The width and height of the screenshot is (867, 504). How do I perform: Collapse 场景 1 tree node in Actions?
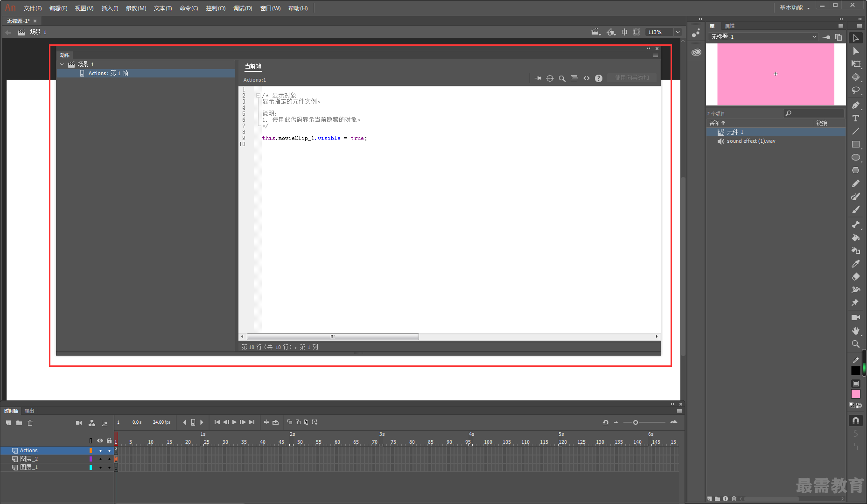click(x=62, y=64)
